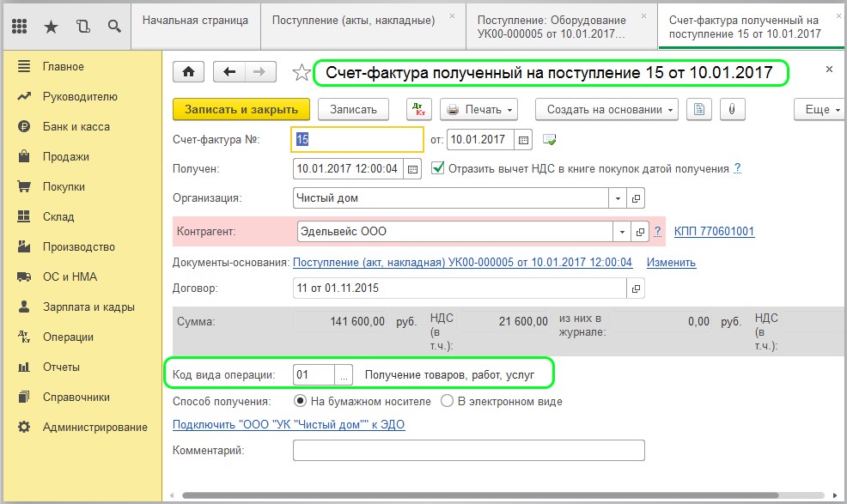Open Операции section
Viewport: 847px width, 504px height.
[x=68, y=337]
